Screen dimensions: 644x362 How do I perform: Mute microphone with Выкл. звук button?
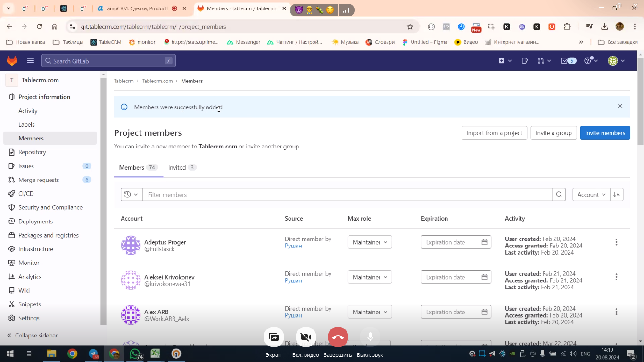[x=370, y=337]
